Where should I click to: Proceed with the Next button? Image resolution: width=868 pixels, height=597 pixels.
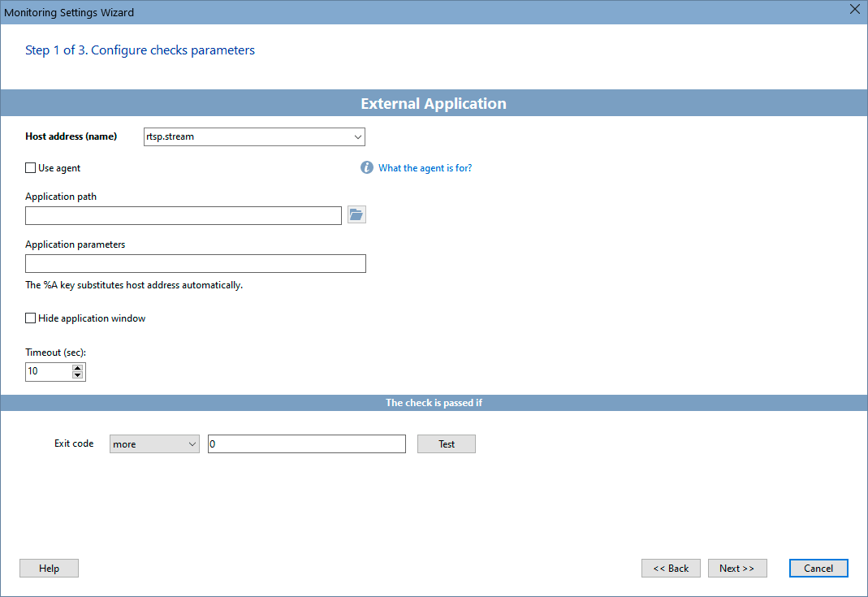pyautogui.click(x=737, y=568)
